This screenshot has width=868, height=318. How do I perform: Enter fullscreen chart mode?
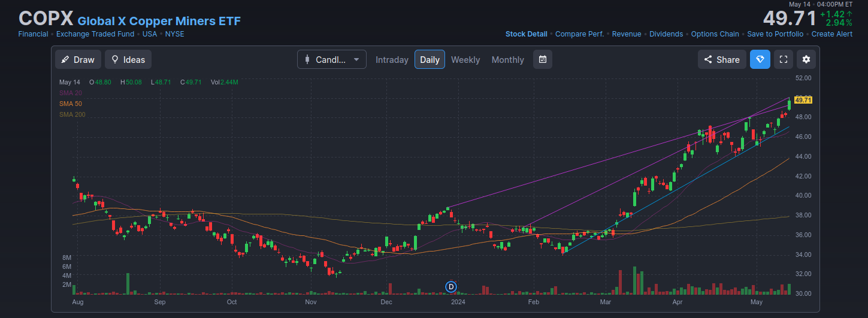point(783,60)
